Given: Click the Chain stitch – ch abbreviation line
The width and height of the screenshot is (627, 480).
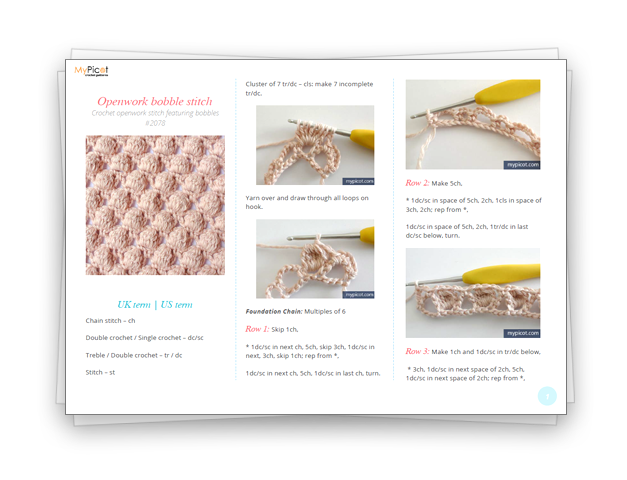Looking at the screenshot, I should coord(110,320).
